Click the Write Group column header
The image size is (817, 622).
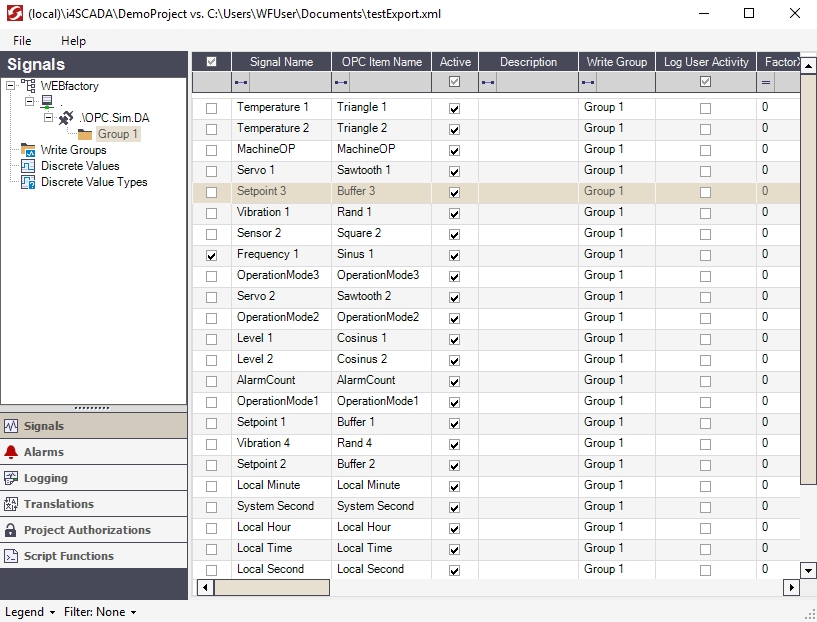point(616,62)
